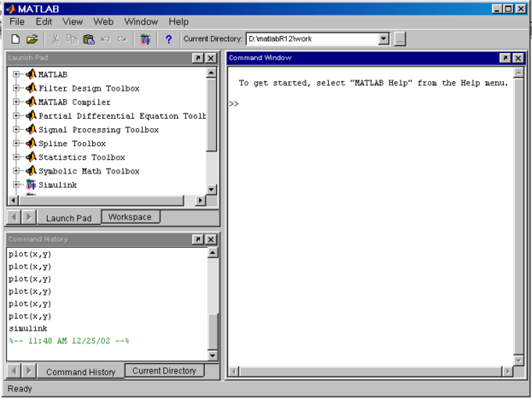532x400 pixels.
Task: Click the blue Help question mark
Action: [168, 39]
